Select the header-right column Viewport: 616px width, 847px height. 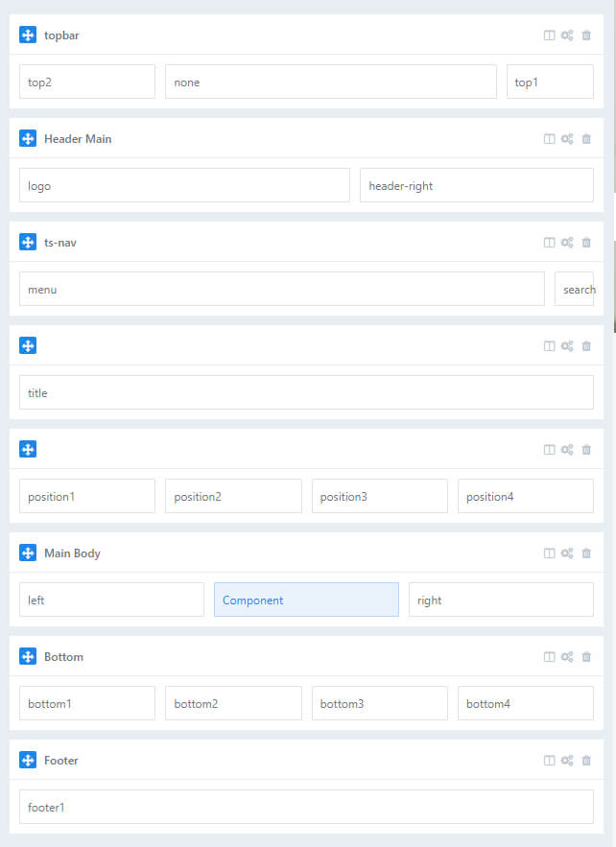pos(477,185)
